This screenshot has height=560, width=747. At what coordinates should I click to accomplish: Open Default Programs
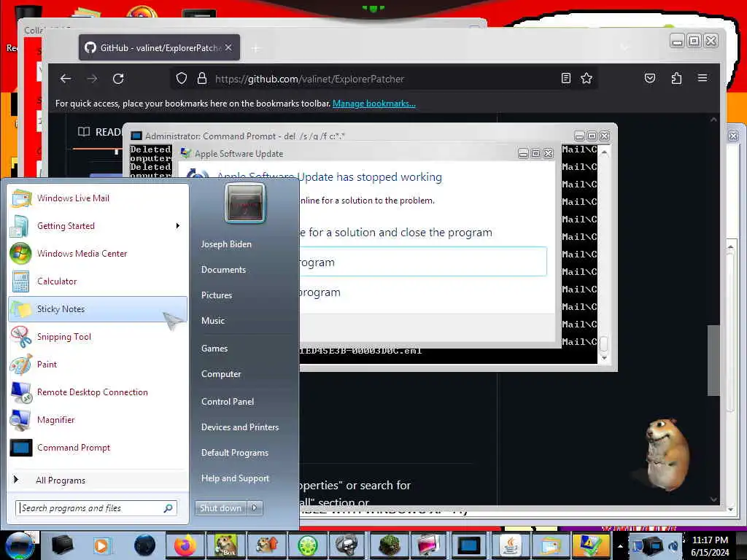(235, 453)
